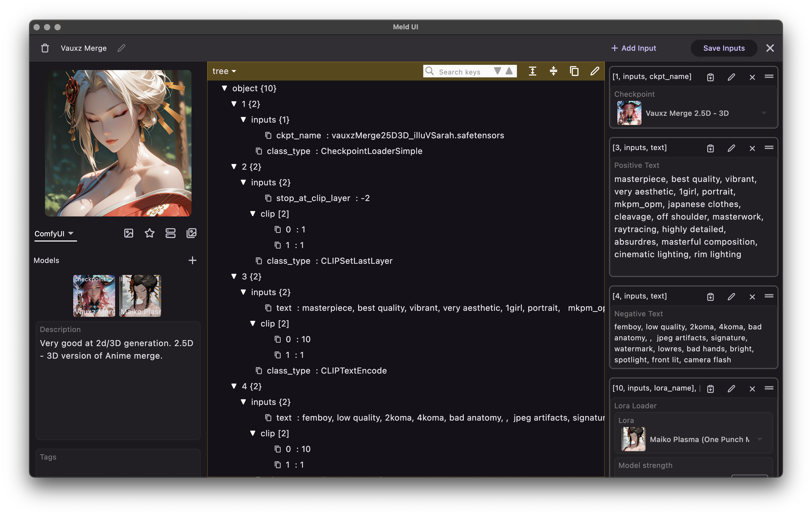Image resolution: width=812 pixels, height=516 pixels.
Task: Click the image gallery icon beside ComfyUI
Action: click(191, 233)
